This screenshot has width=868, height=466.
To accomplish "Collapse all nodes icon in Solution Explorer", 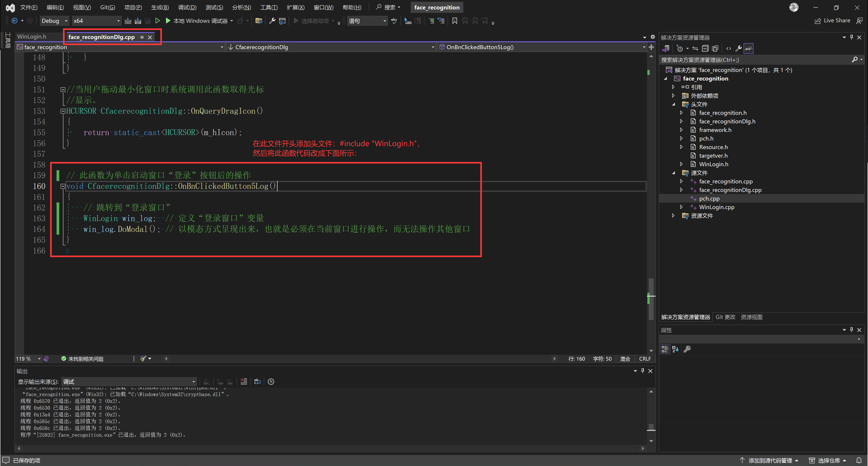I will pyautogui.click(x=705, y=48).
